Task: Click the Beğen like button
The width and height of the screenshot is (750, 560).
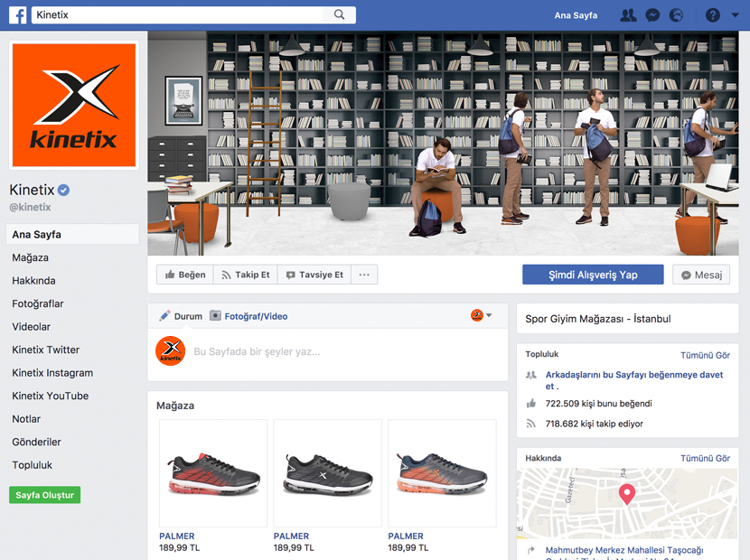Action: [185, 275]
